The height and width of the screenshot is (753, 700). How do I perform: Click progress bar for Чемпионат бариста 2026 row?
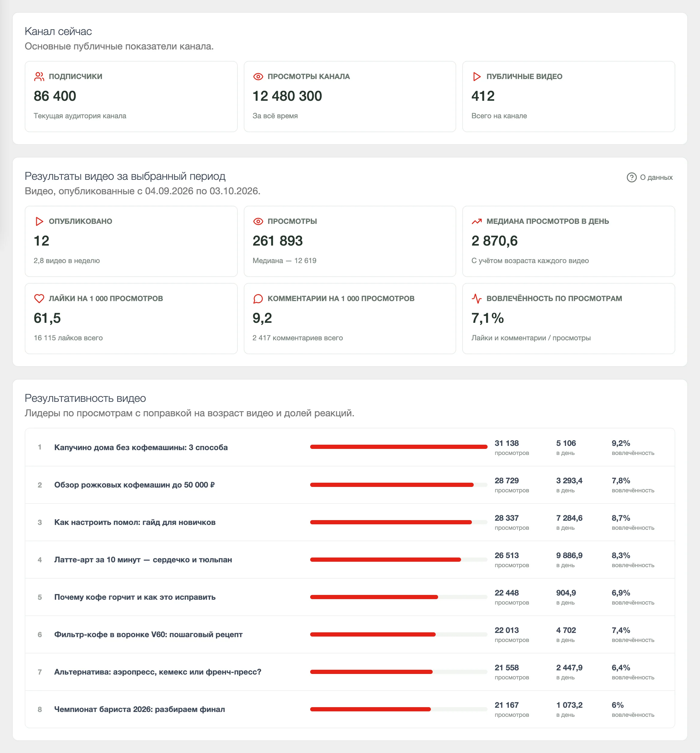tap(399, 709)
